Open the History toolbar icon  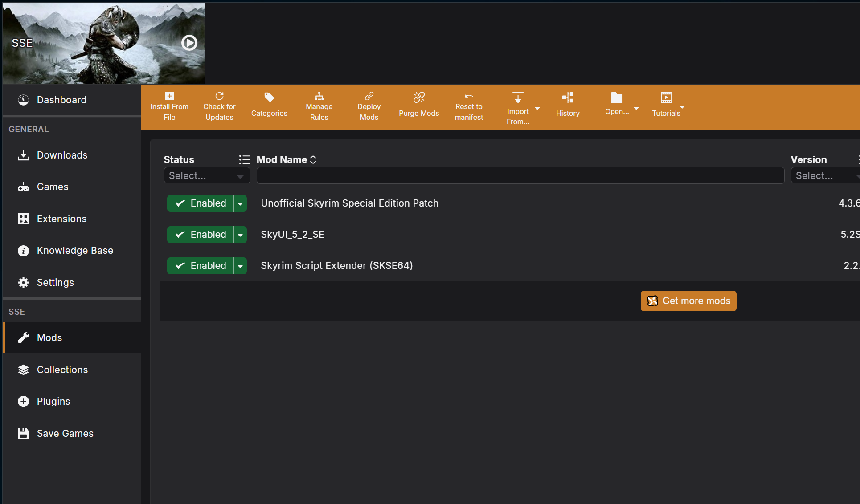point(568,98)
